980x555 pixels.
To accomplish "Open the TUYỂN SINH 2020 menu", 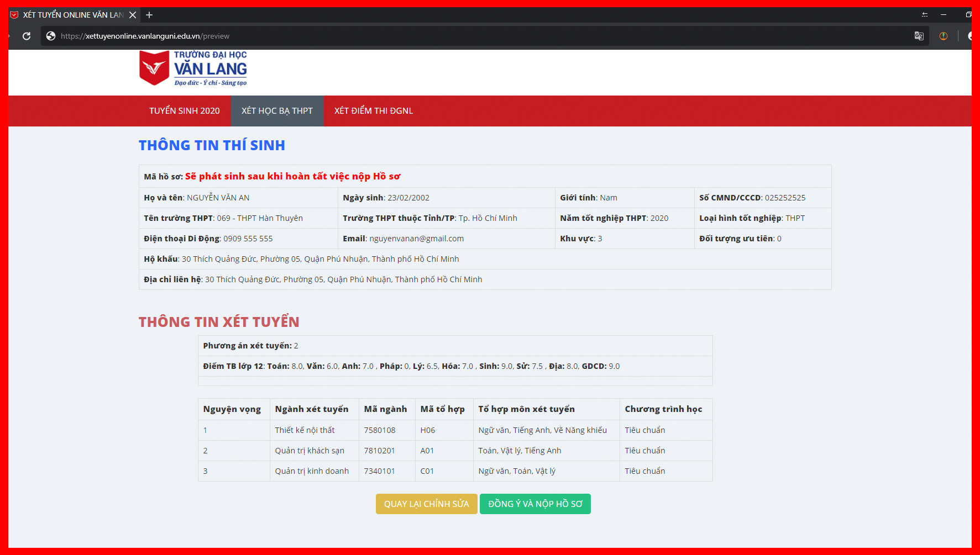I will point(185,111).
